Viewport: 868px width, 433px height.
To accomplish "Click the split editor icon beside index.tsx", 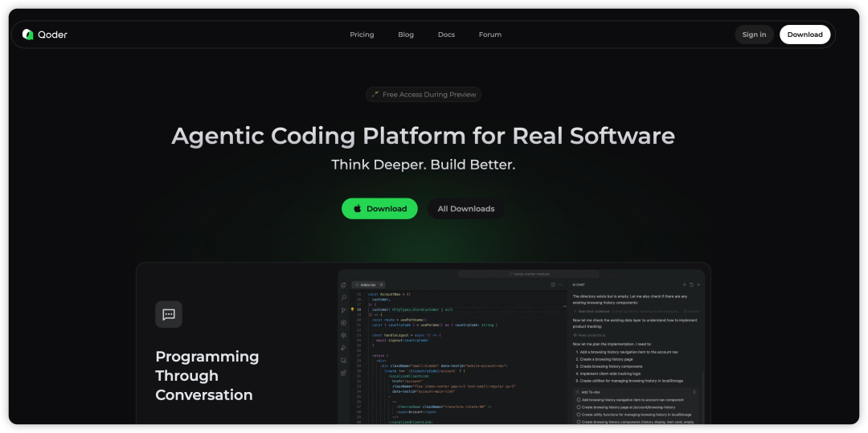I will click(x=552, y=284).
